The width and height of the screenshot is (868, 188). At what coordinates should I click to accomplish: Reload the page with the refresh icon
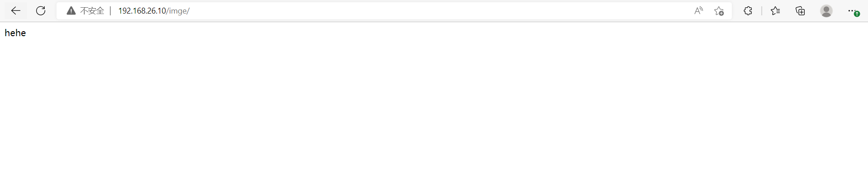(x=41, y=11)
